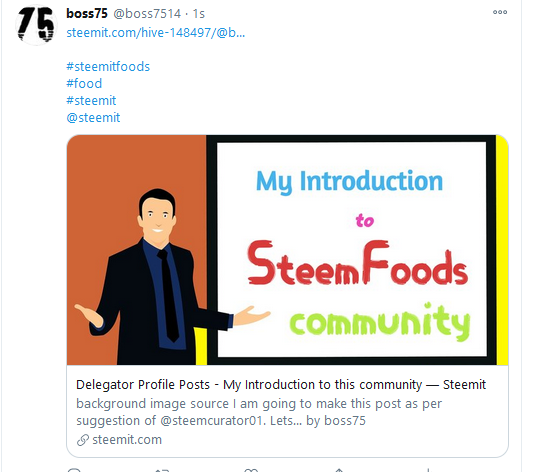
Task: Open the SteemFoods community preview image
Action: 287,250
